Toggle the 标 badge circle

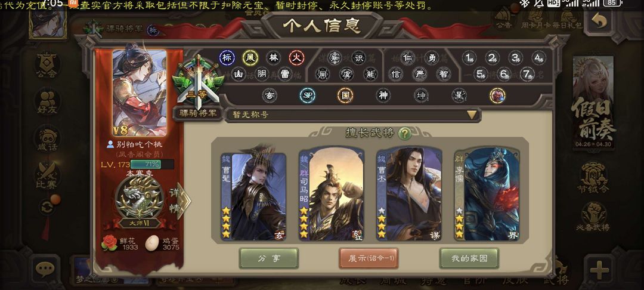[x=227, y=58]
